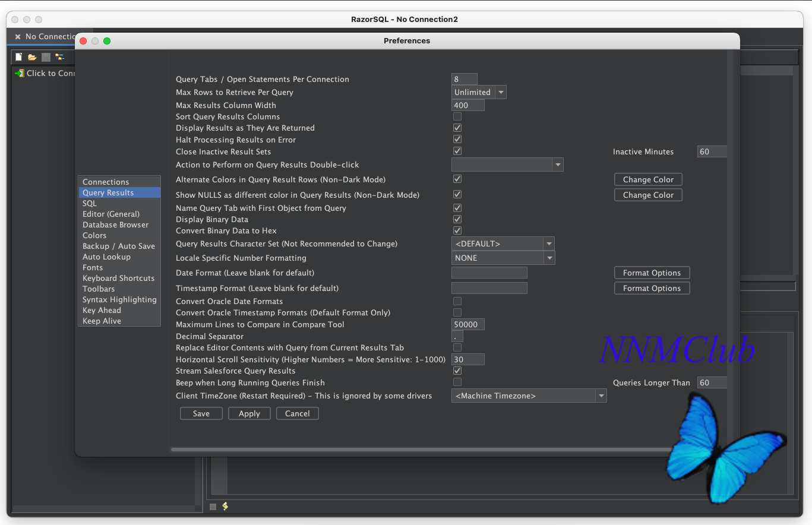Open Database Browser preferences

[x=119, y=224]
